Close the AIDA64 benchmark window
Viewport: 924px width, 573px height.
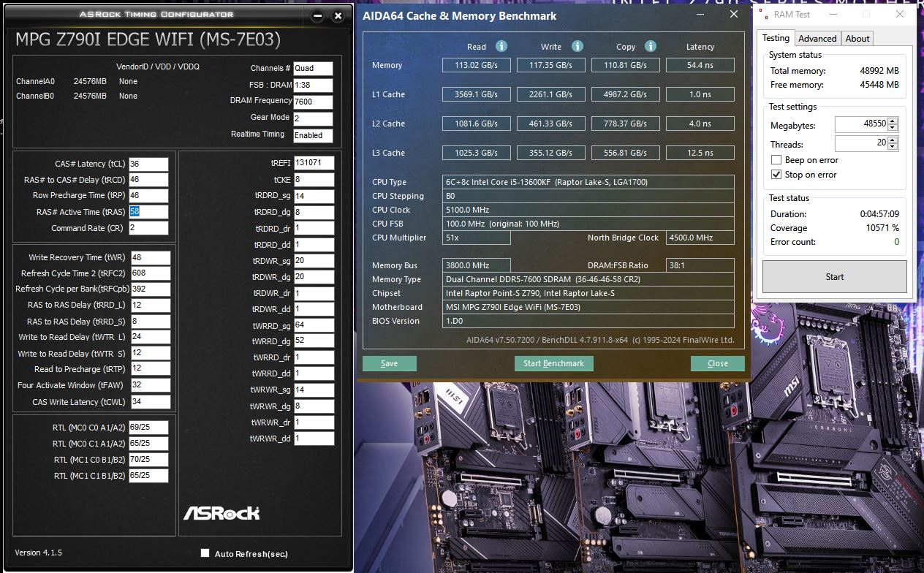(733, 14)
